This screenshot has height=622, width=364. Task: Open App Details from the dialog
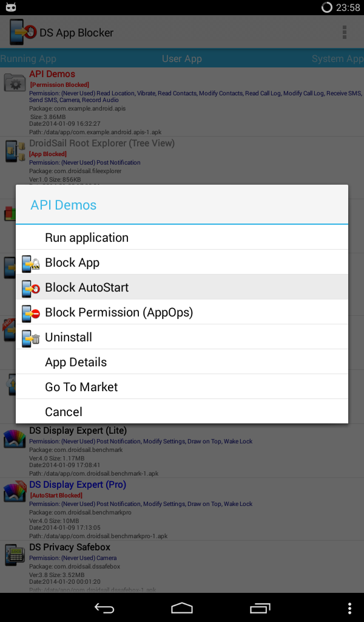coord(182,362)
